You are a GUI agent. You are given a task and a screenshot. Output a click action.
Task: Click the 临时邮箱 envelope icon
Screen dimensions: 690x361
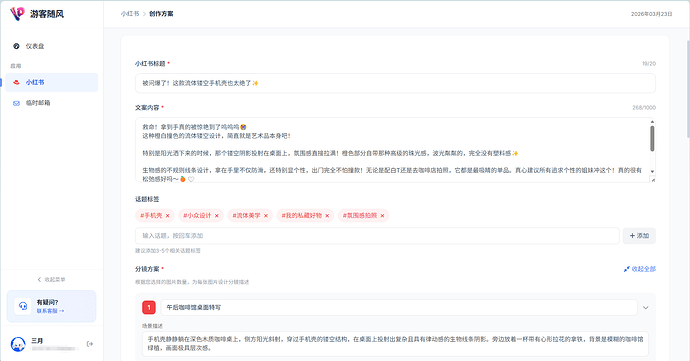coord(16,103)
